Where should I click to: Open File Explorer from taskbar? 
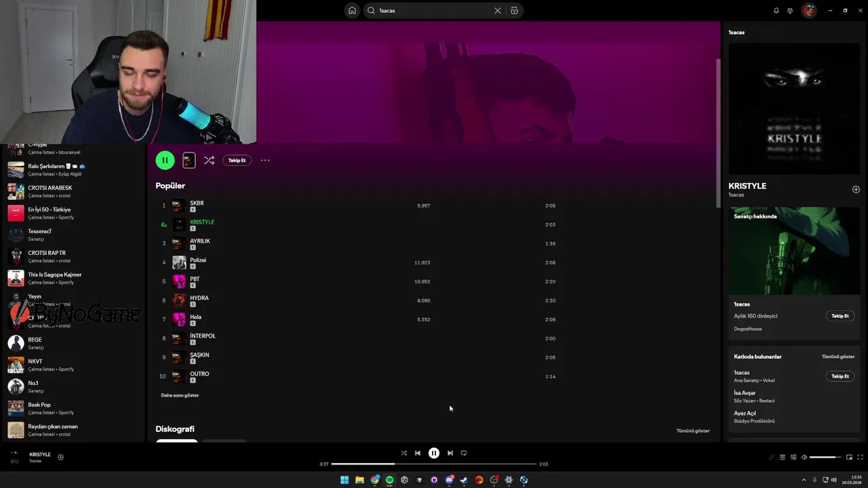click(359, 480)
